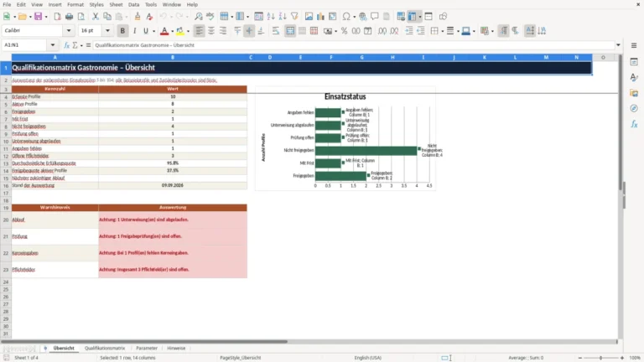Print the spreadsheet with the printer icon

[x=69, y=17]
